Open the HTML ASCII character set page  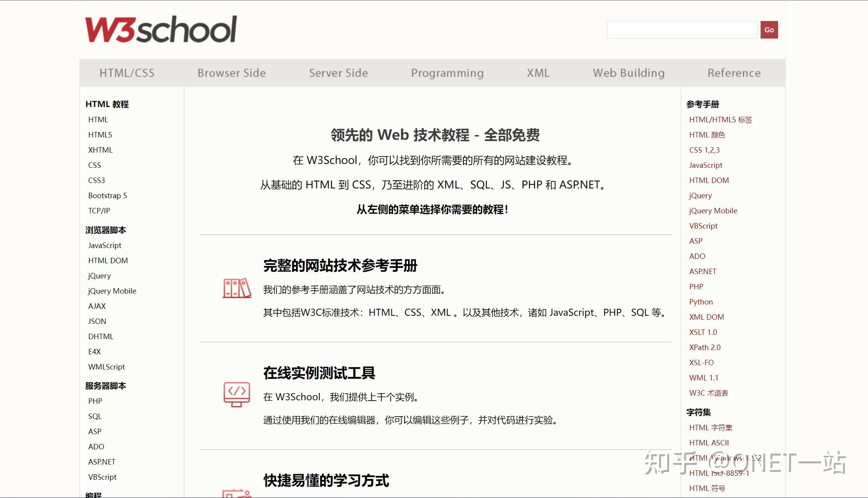(x=709, y=442)
